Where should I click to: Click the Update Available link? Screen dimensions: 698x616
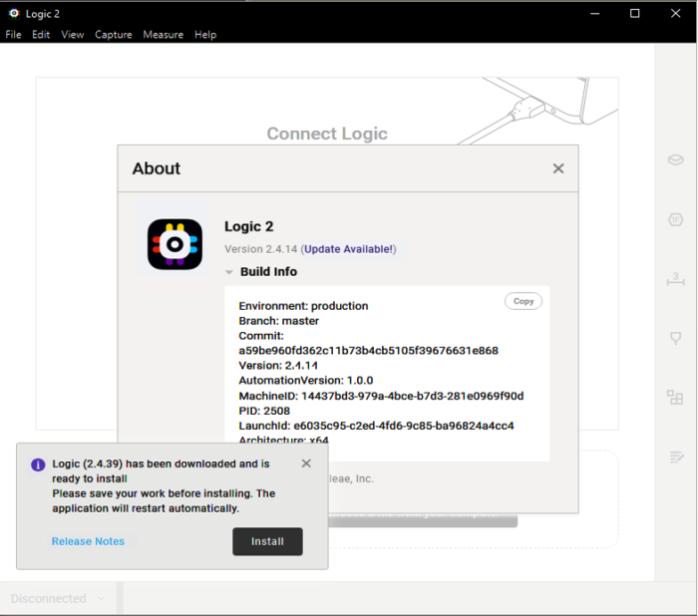click(x=349, y=249)
